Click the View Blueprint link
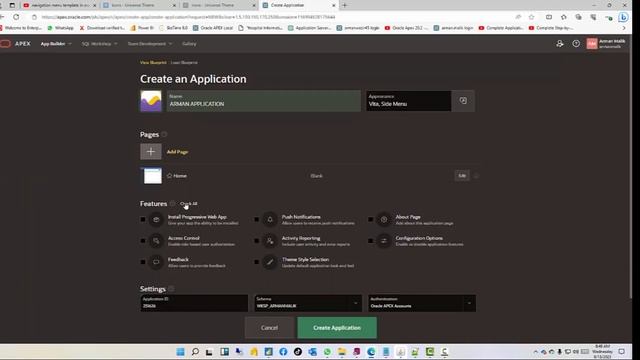640x360 pixels. tap(153, 62)
